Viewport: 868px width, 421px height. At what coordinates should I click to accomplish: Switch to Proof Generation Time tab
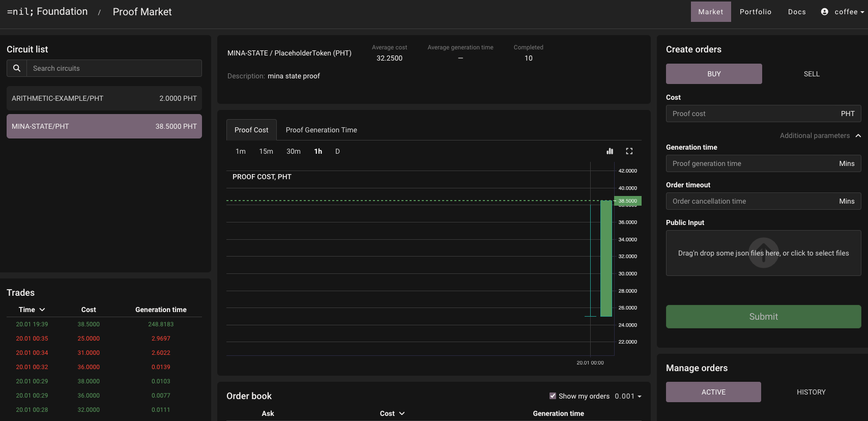pos(322,130)
